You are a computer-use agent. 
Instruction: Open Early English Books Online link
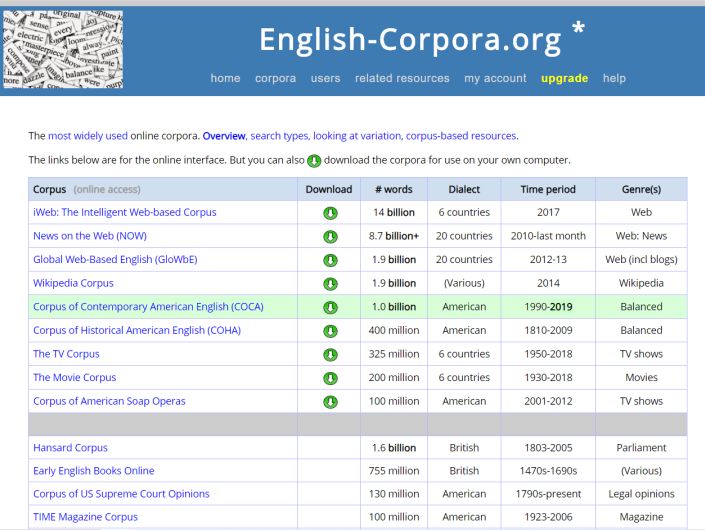[94, 471]
